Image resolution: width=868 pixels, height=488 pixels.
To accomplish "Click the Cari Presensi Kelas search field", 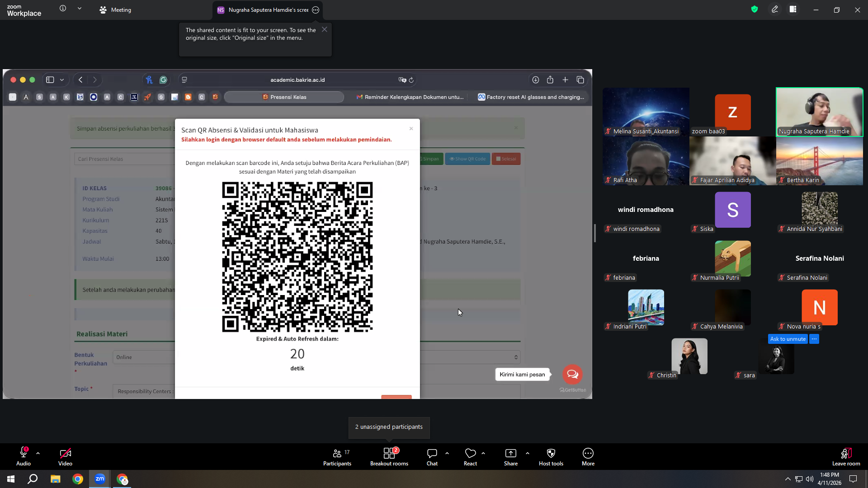I will pyautogui.click(x=124, y=159).
